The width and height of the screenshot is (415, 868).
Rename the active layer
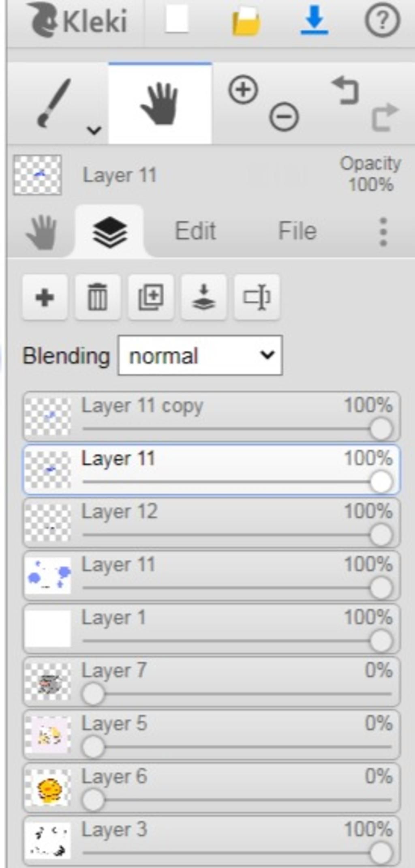[x=257, y=297]
